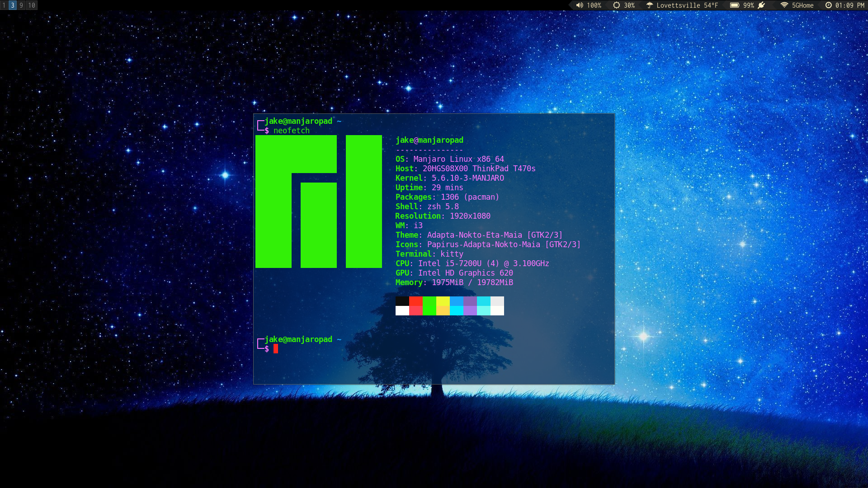Viewport: 868px width, 488px height.
Task: Click the red cursor block at the prompt
Action: point(276,348)
